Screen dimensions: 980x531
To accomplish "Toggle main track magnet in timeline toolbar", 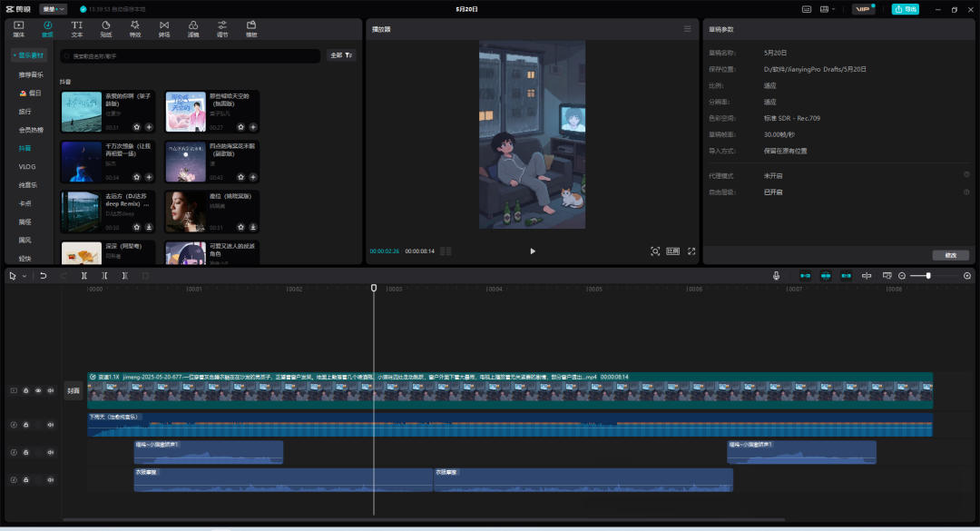I will tap(805, 276).
